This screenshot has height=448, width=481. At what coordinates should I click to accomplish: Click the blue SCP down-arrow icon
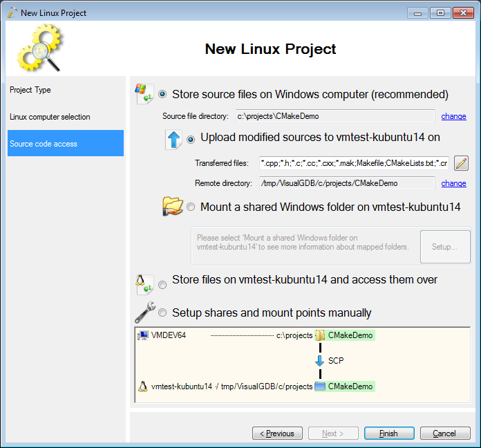click(x=320, y=361)
